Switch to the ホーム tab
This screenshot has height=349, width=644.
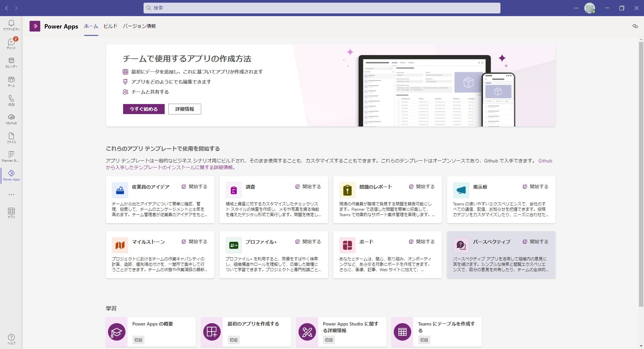[91, 26]
